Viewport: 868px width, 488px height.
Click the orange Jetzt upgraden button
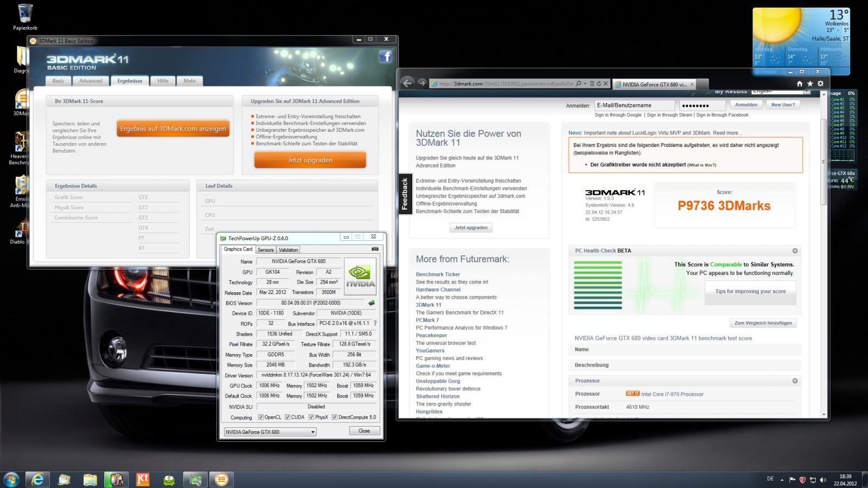click(x=310, y=160)
